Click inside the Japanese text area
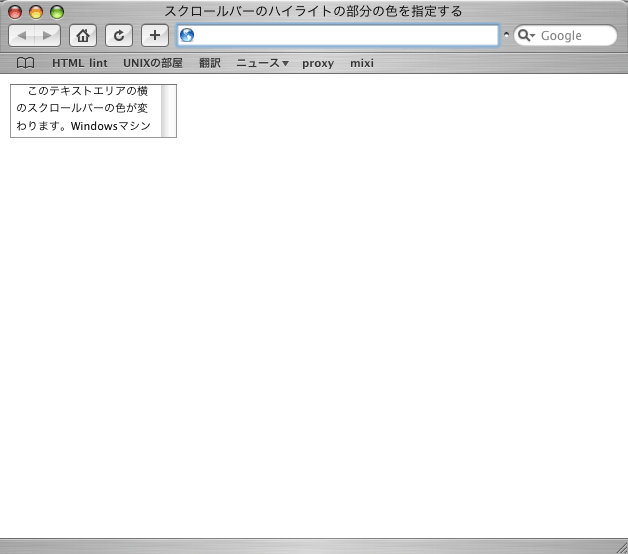628x554 pixels. click(x=86, y=111)
